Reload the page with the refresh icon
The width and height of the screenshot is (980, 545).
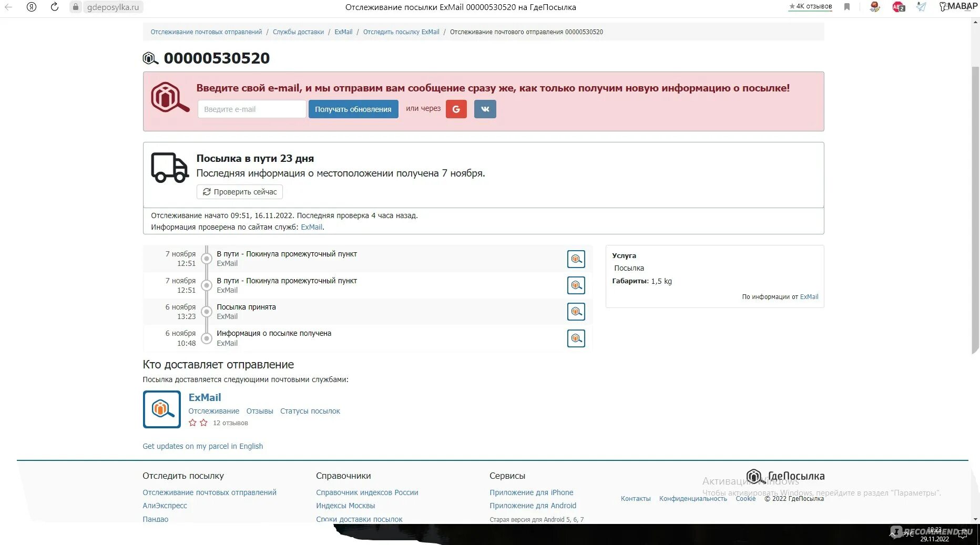(x=55, y=7)
